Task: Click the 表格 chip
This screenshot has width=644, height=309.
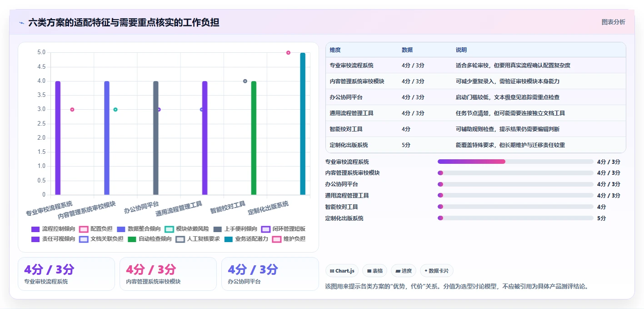Action: tap(375, 271)
